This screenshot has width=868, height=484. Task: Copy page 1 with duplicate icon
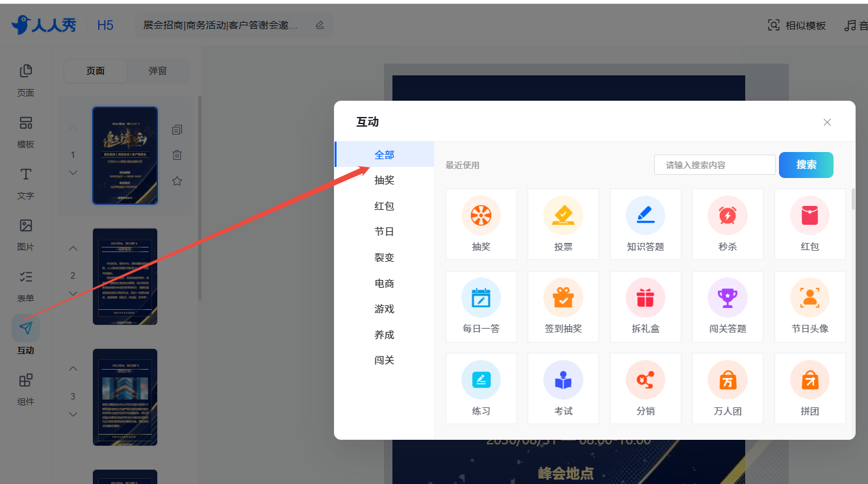[177, 130]
